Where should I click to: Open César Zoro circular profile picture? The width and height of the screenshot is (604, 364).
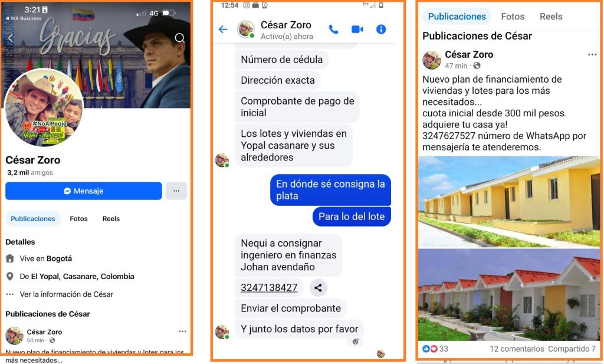coord(45,107)
